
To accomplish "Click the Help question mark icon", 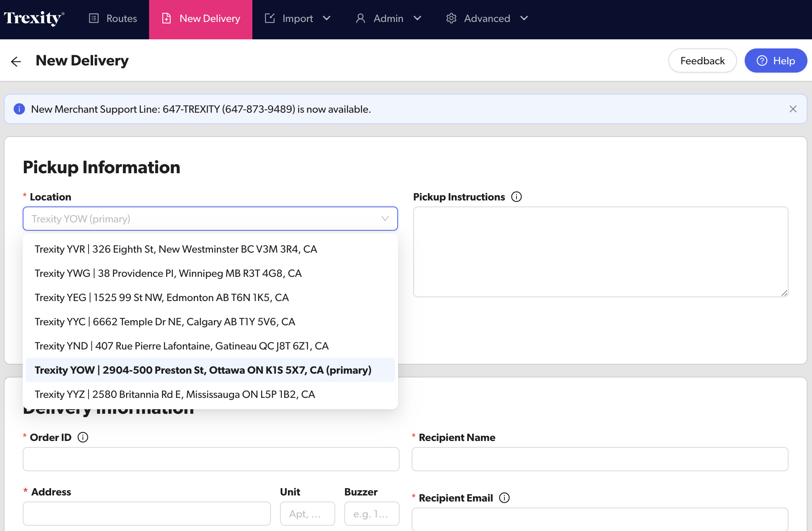I will pos(762,61).
